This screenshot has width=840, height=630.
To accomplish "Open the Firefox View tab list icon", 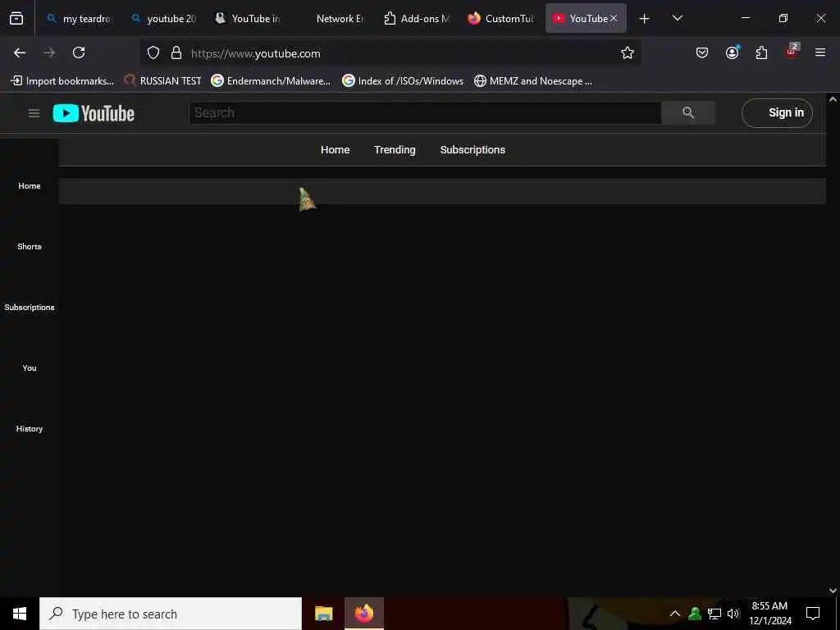I will (x=16, y=18).
